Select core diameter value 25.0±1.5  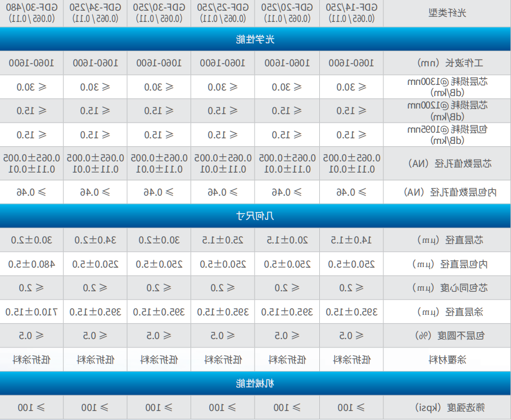(223, 240)
